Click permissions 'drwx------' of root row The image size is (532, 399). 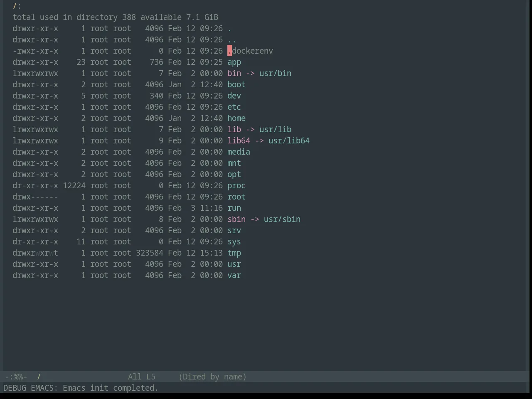click(x=35, y=197)
